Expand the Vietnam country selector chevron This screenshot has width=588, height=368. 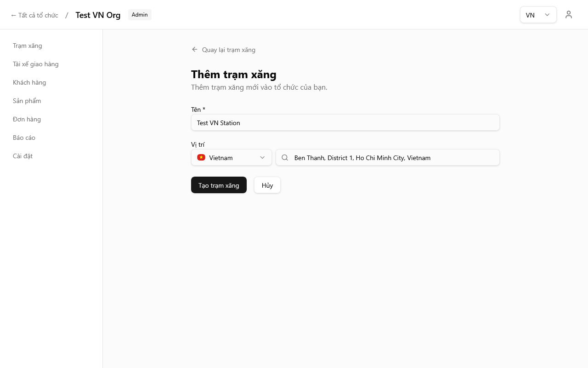(262, 158)
